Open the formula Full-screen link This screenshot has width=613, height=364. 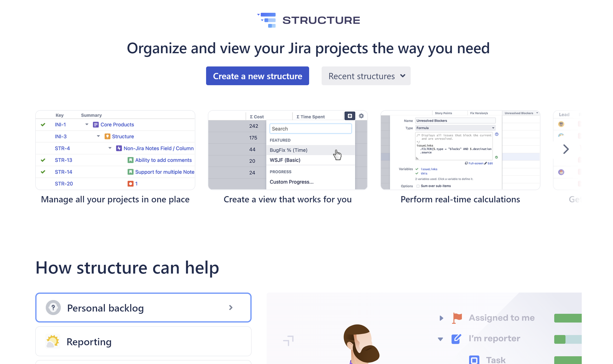475,163
